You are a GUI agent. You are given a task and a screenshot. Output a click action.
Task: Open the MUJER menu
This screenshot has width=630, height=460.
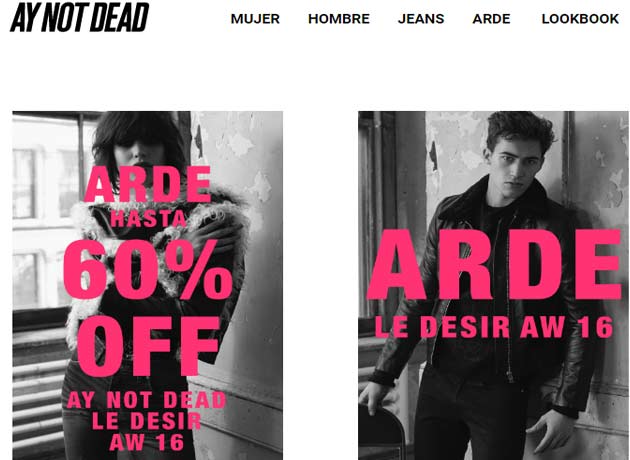coord(255,19)
